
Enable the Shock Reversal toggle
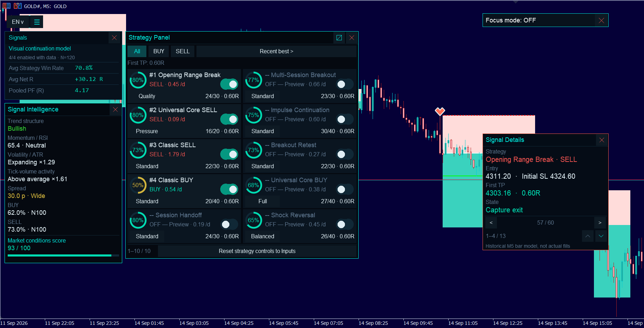point(345,224)
